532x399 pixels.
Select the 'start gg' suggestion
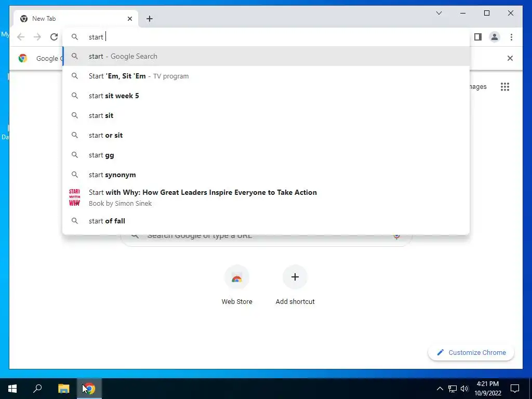coord(266,155)
